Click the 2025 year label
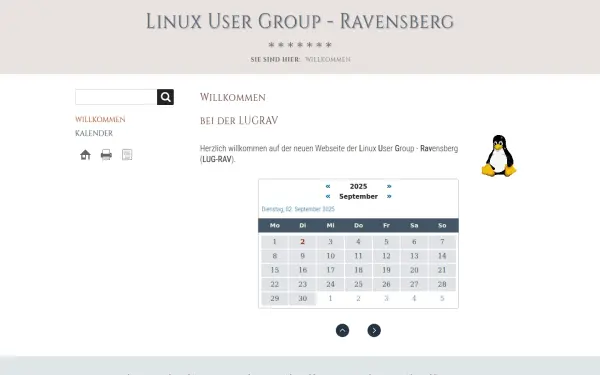This screenshot has width=600, height=375. [359, 186]
